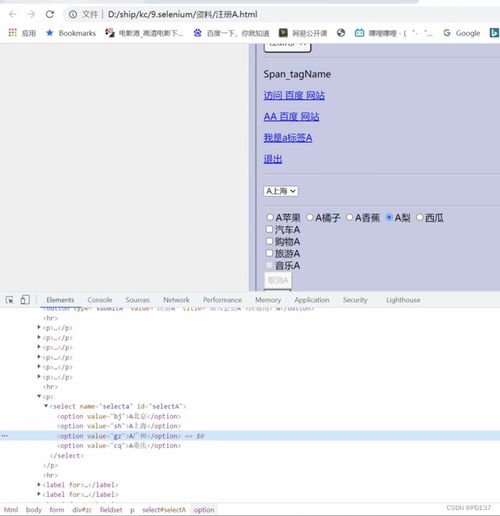Open the A上海 city dropdown
The width and height of the screenshot is (500, 516).
click(281, 191)
